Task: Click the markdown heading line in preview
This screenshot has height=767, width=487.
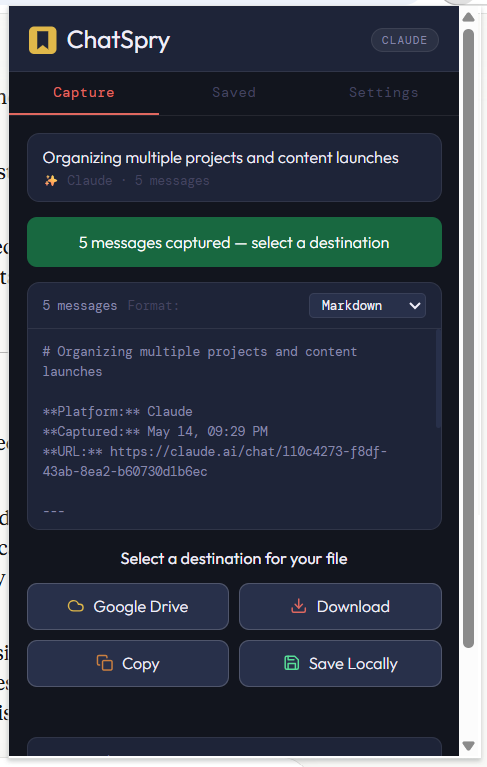Action: pos(200,361)
